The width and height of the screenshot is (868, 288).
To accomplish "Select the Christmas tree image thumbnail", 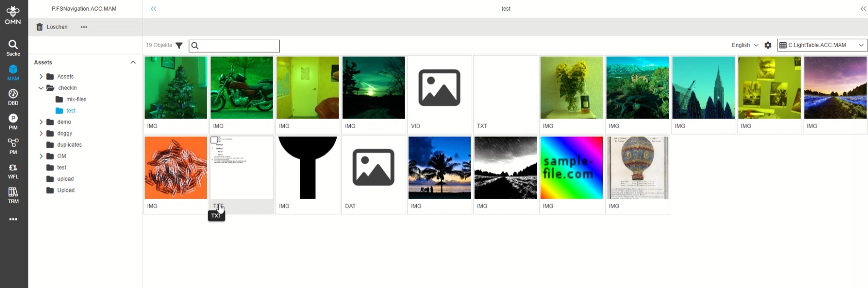I will point(176,88).
